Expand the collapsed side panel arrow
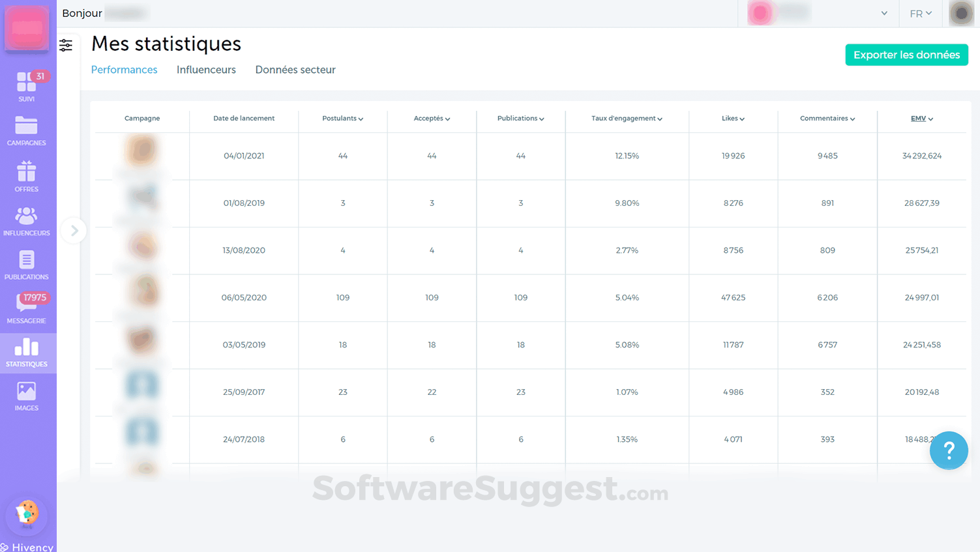The height and width of the screenshot is (552, 980). point(74,230)
